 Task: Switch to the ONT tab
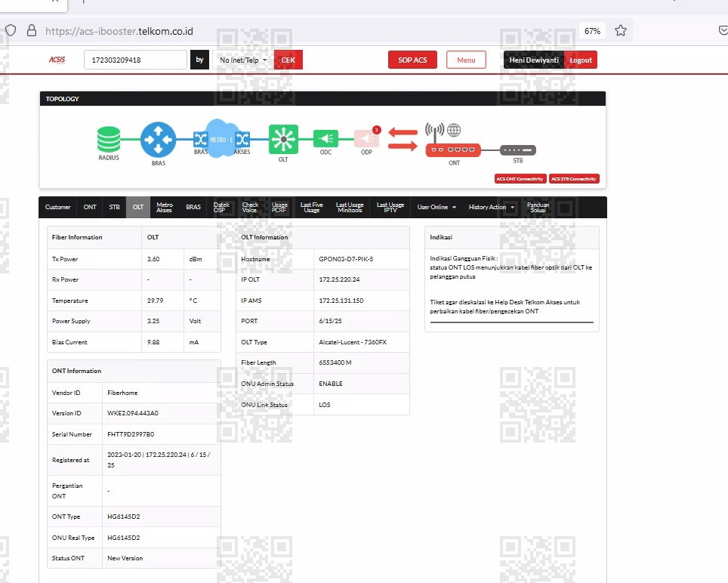90,207
